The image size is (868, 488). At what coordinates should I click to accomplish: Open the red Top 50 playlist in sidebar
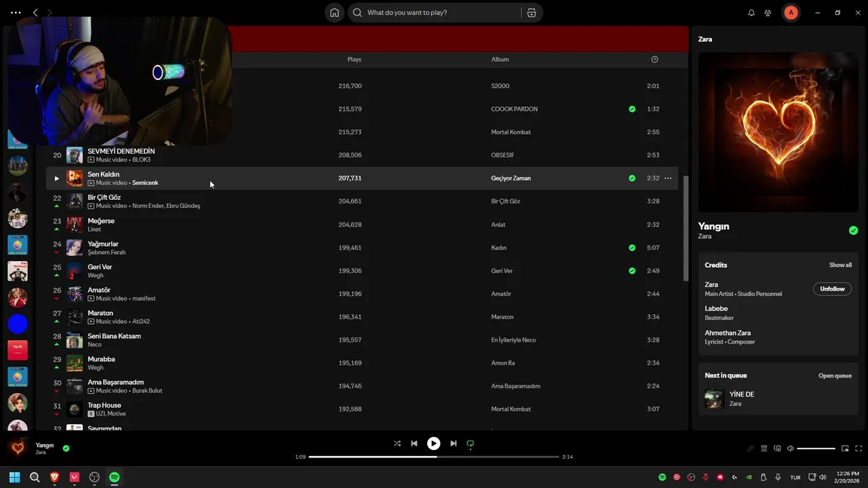pyautogui.click(x=18, y=350)
